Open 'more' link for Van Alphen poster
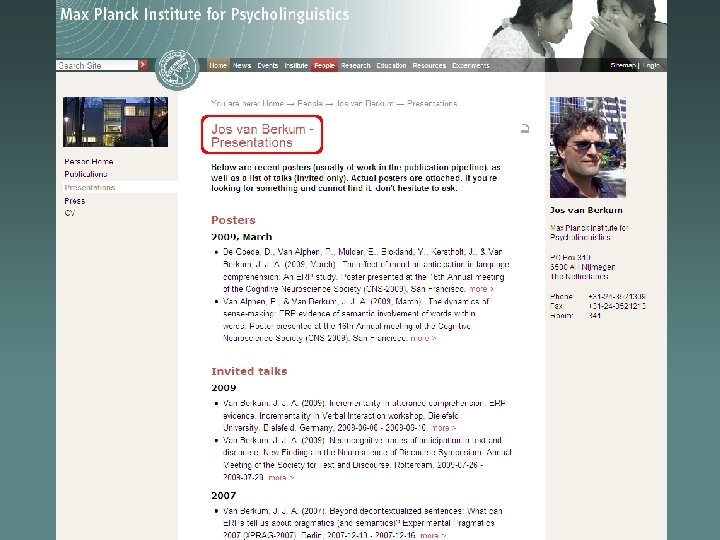The width and height of the screenshot is (720, 540). click(423, 338)
